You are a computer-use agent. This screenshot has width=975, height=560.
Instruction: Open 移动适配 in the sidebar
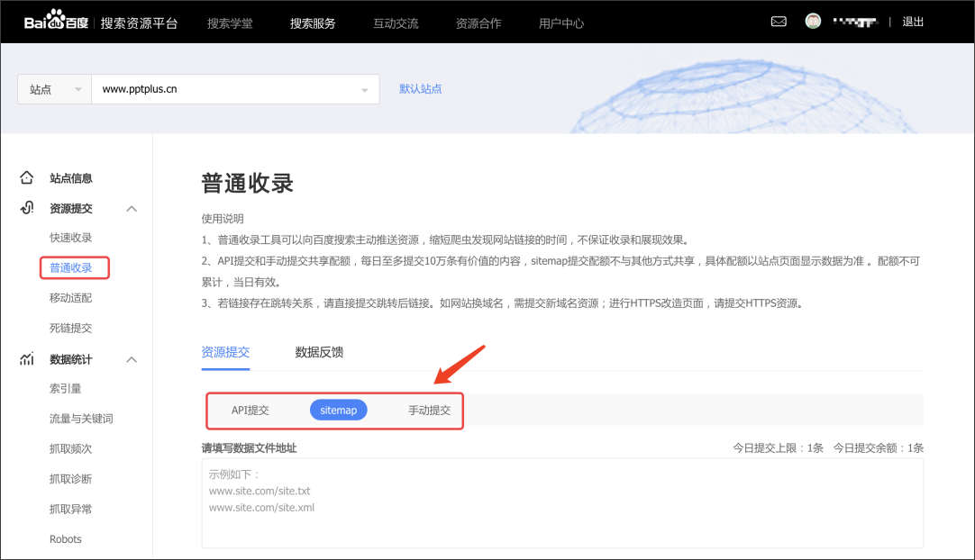pyautogui.click(x=71, y=298)
